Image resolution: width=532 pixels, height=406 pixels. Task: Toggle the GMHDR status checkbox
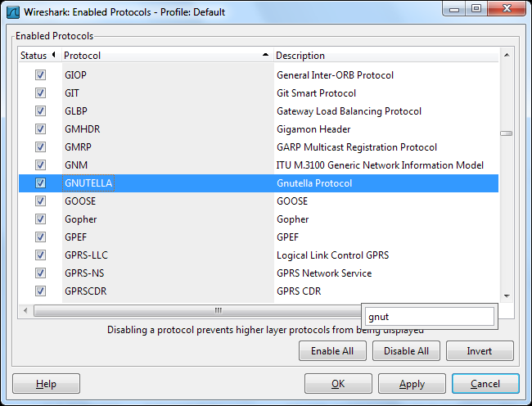click(x=40, y=129)
